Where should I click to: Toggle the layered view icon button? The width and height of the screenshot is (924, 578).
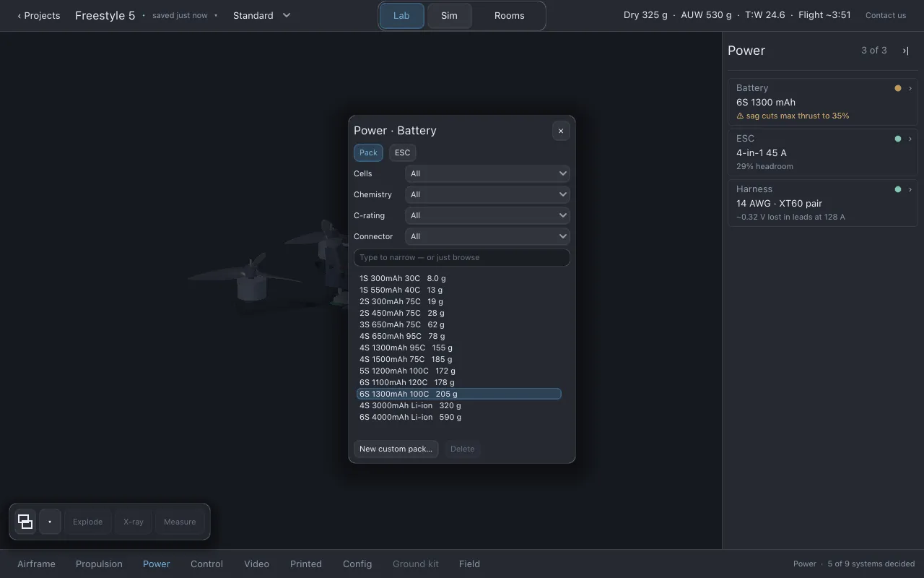[25, 522]
